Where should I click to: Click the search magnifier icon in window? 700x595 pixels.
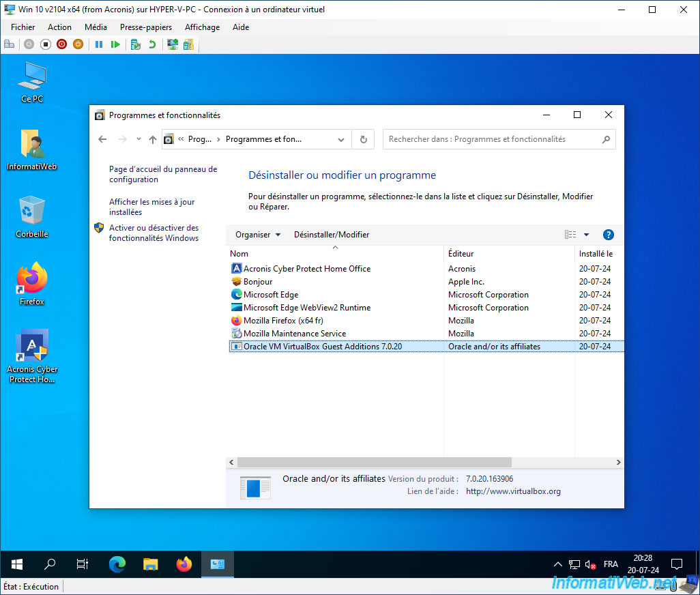click(606, 139)
